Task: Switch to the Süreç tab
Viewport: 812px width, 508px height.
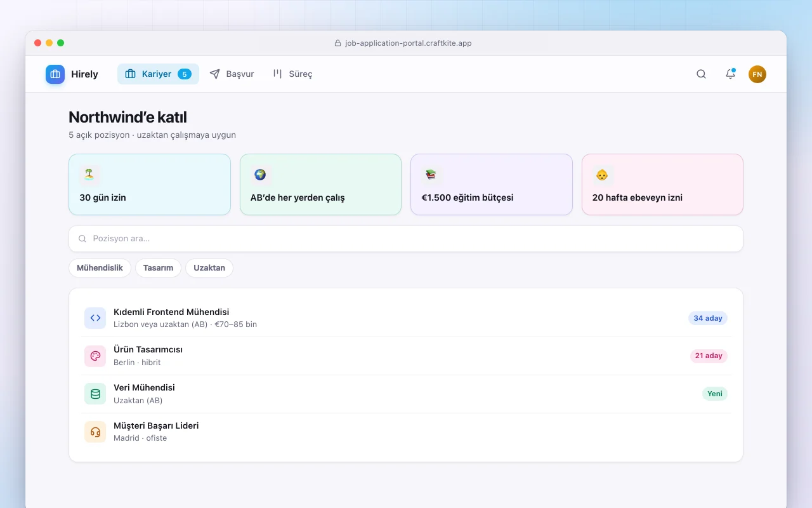Action: [x=292, y=74]
